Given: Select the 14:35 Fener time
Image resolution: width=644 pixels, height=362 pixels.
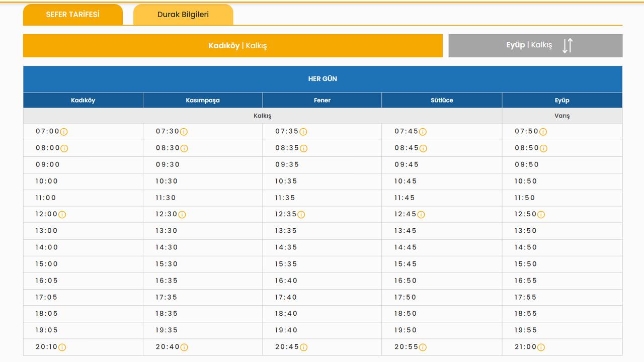Looking at the screenshot, I should coord(286,247).
